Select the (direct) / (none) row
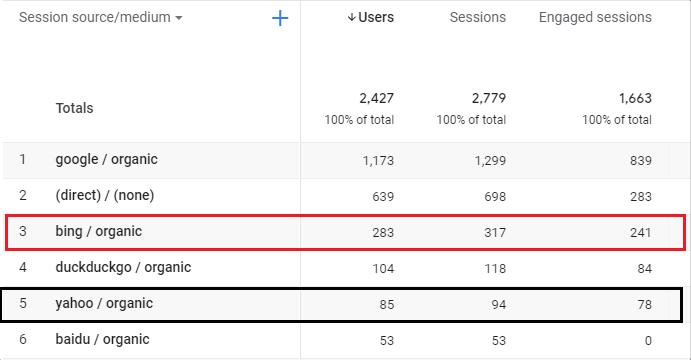The image size is (691, 360). pyautogui.click(x=344, y=196)
